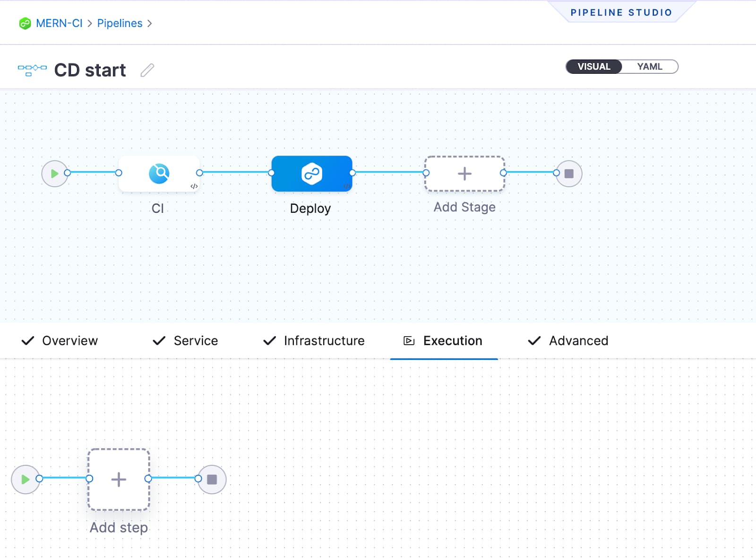Navigate to Pipelines via breadcrumb link
756x558 pixels.
[x=119, y=23]
